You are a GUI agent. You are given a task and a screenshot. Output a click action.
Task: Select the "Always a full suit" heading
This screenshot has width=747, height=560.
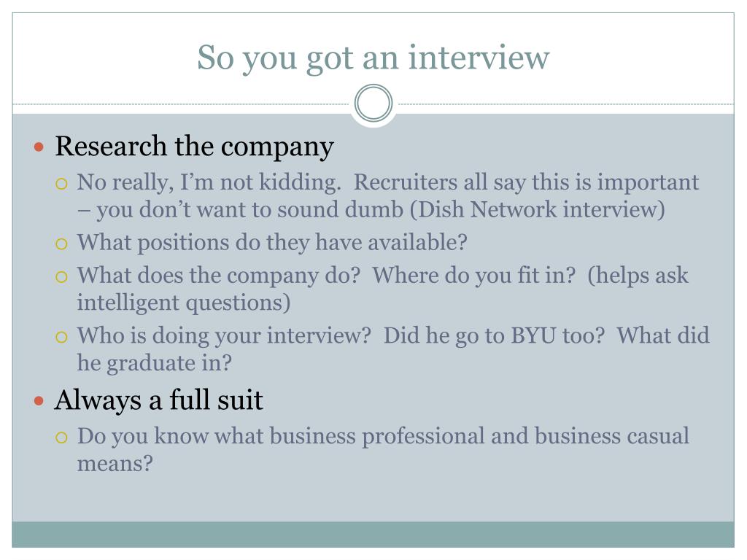[158, 400]
